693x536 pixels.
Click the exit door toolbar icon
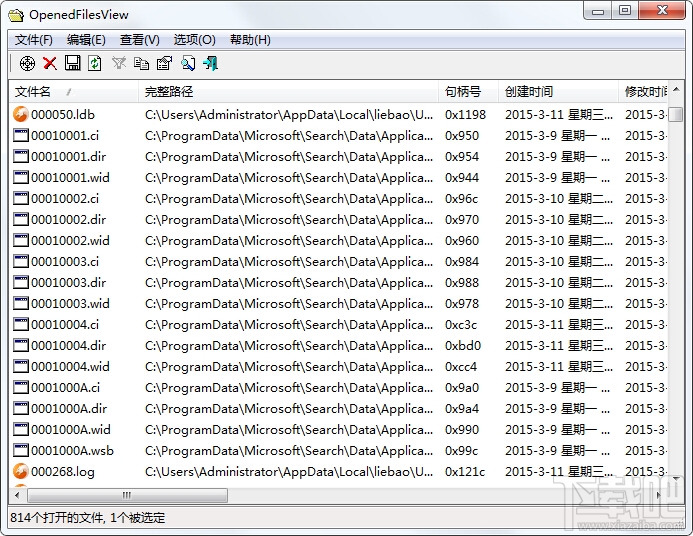(210, 63)
